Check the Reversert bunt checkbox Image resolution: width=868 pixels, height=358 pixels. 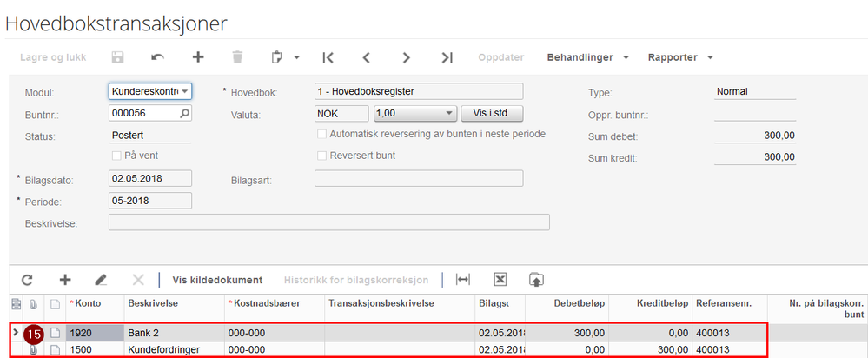[322, 156]
